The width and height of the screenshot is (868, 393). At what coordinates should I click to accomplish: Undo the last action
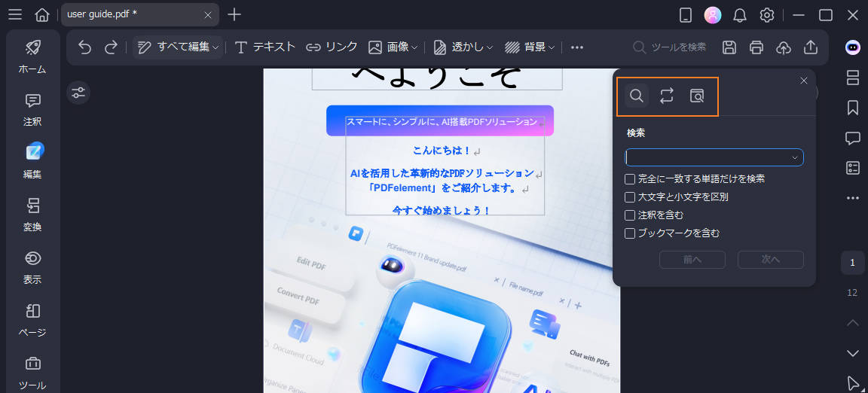pos(84,47)
